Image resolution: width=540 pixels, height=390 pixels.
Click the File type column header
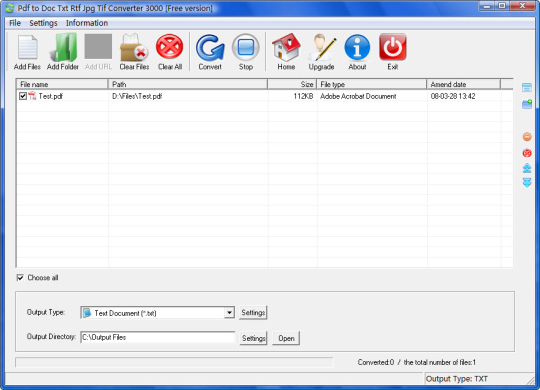tap(372, 84)
